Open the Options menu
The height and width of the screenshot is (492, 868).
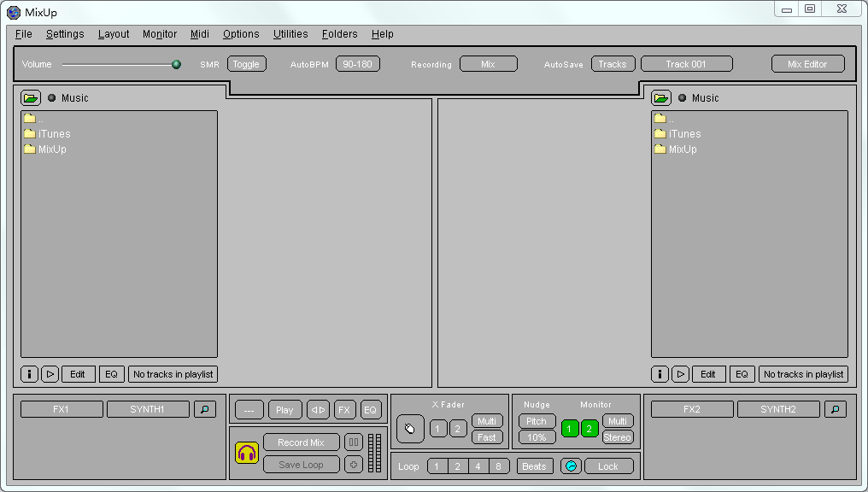(241, 34)
